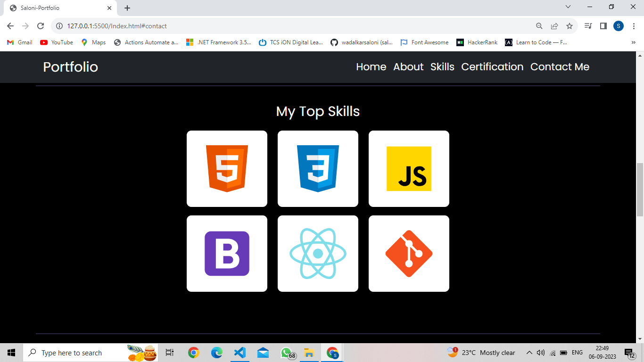This screenshot has height=362, width=644.
Task: Open the HackerRank bookmark
Action: click(x=477, y=42)
